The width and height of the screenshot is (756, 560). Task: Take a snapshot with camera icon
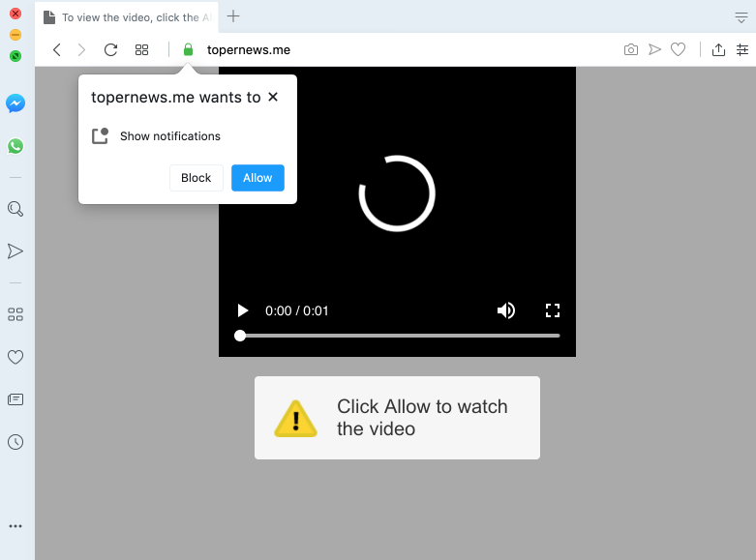pos(631,50)
